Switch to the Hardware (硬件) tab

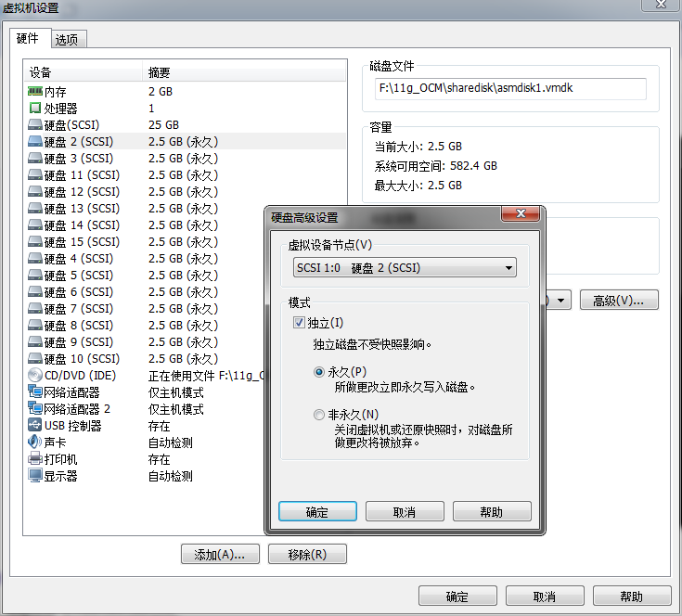click(28, 38)
